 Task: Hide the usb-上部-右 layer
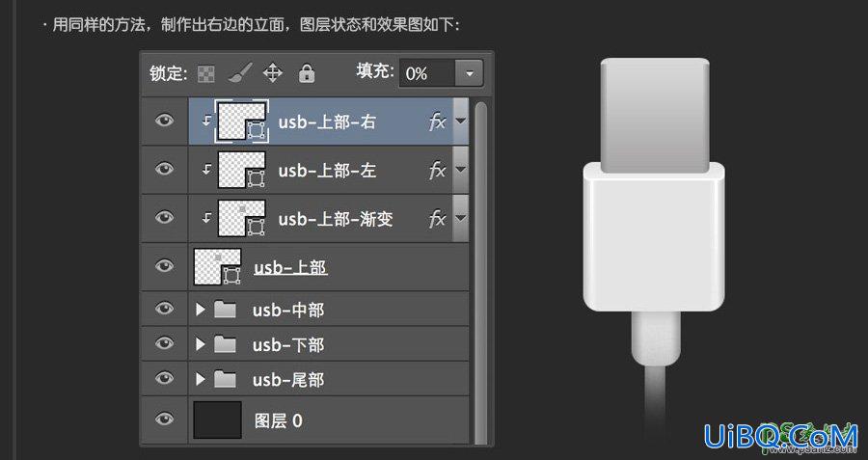coord(164,121)
